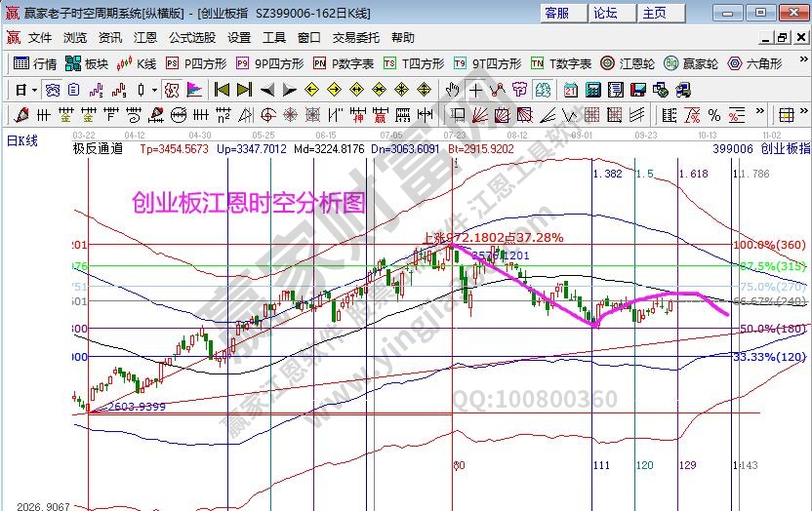Jump to first bar with skip-start arrow
812x511 pixels.
pyautogui.click(x=222, y=90)
